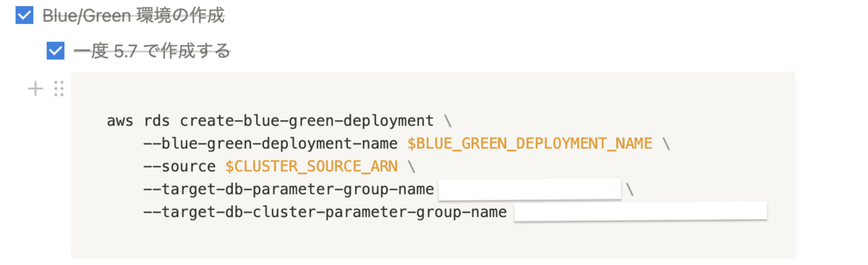Click the six-dot drag handle beside code block

[59, 89]
